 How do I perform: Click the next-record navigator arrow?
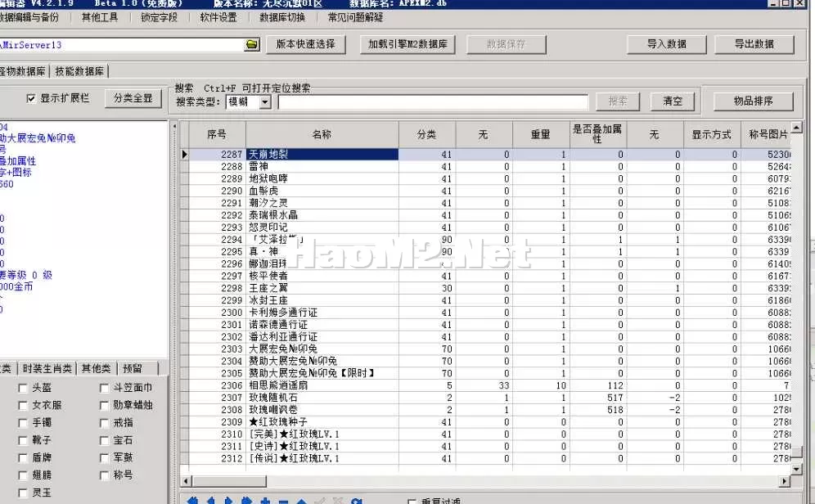228,501
